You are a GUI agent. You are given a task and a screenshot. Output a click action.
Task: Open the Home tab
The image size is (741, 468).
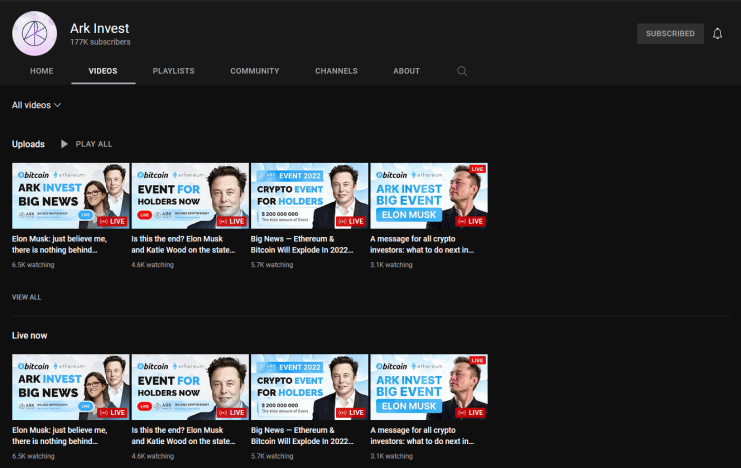tap(41, 71)
